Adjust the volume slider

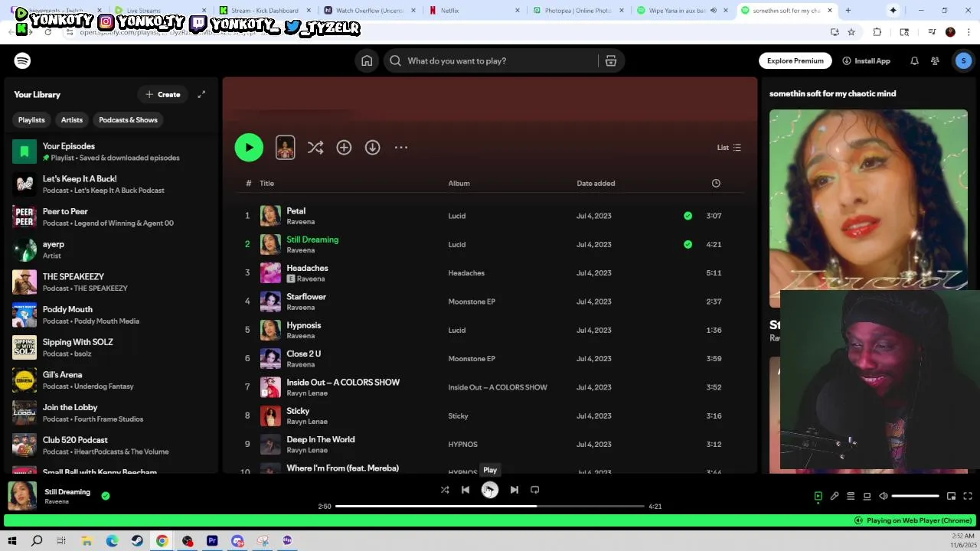(916, 496)
